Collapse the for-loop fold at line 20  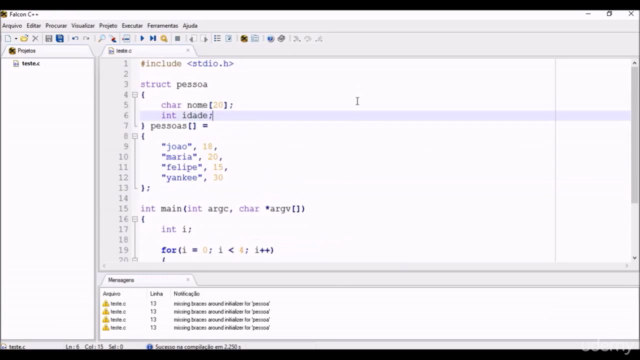point(135,259)
